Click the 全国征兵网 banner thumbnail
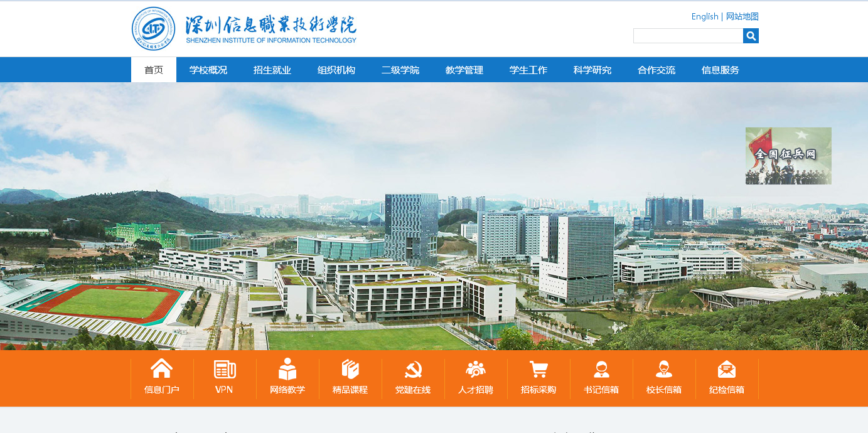The image size is (868, 433). click(788, 156)
